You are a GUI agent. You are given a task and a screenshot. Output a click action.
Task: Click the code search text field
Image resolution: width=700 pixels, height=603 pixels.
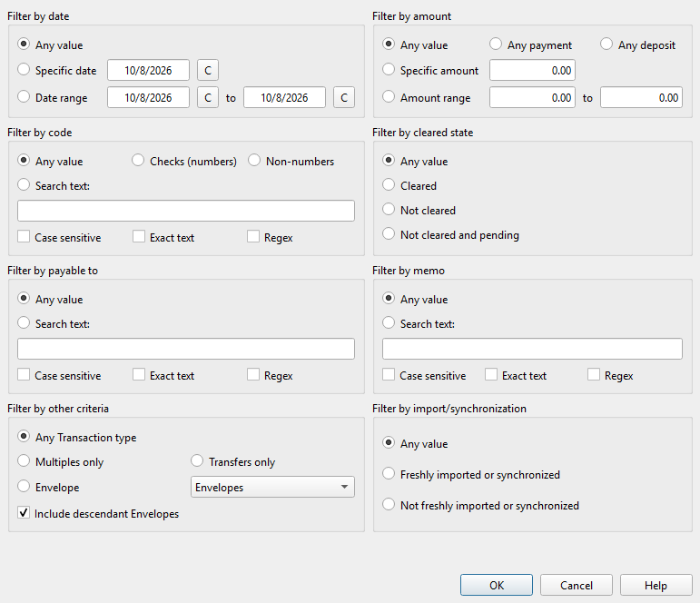pos(186,211)
